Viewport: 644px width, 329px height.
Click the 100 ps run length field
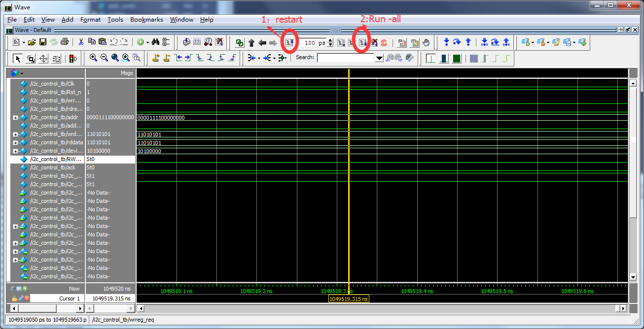[313, 43]
